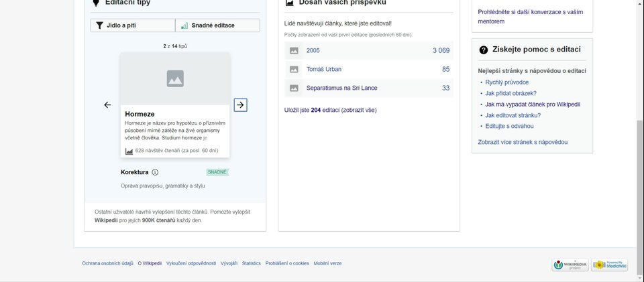View the 85 pageviews statistic
Viewport: 644px width, 282px height.
[446, 69]
